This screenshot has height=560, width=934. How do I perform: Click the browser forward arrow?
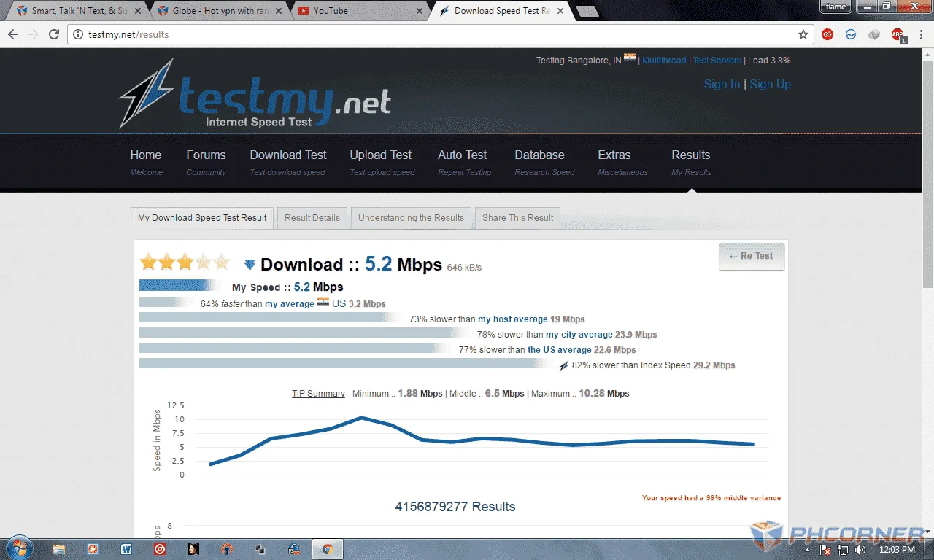[x=34, y=34]
